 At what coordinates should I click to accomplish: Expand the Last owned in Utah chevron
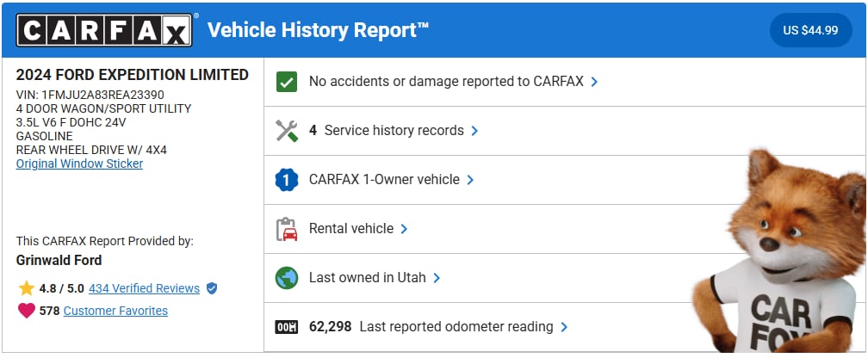point(437,278)
